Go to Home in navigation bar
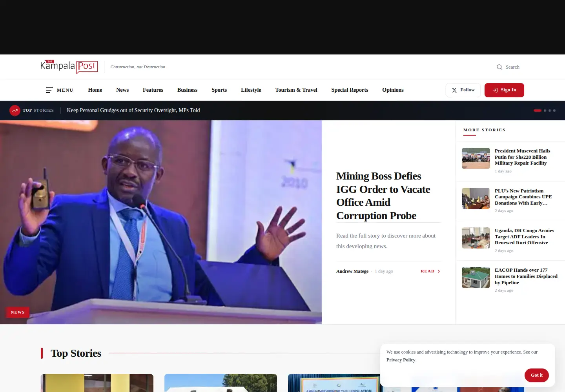565x392 pixels. pos(95,90)
